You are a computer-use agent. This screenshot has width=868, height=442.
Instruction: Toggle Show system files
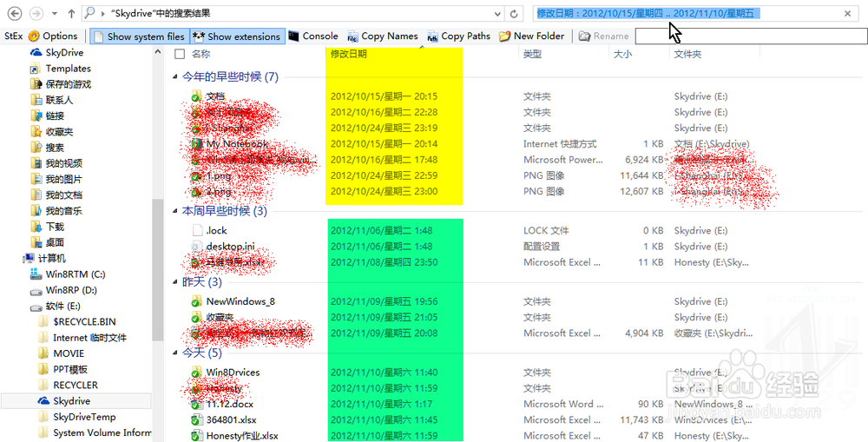click(140, 36)
